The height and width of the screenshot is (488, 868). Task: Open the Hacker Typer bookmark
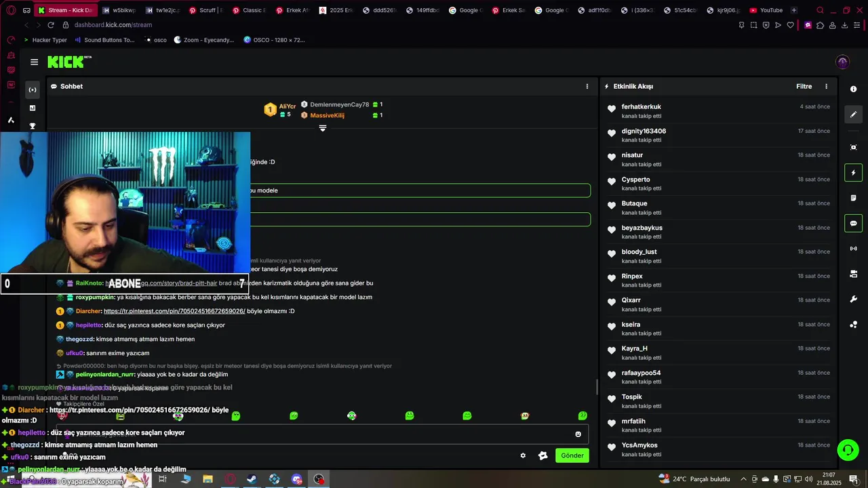click(x=45, y=40)
